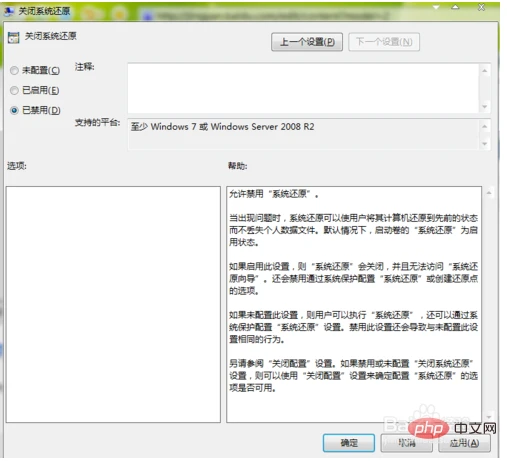Minimize the dialog window

436,7
